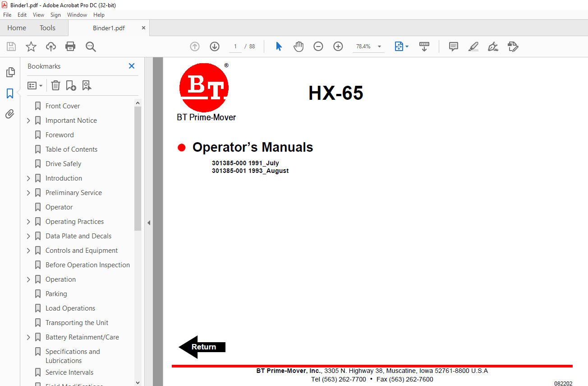The height and width of the screenshot is (386, 588).
Task: Click the stamp/send for review icon
Action: pos(513,47)
